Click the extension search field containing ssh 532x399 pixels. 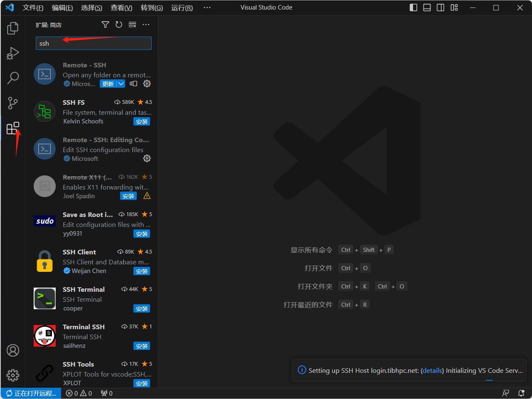tap(94, 43)
